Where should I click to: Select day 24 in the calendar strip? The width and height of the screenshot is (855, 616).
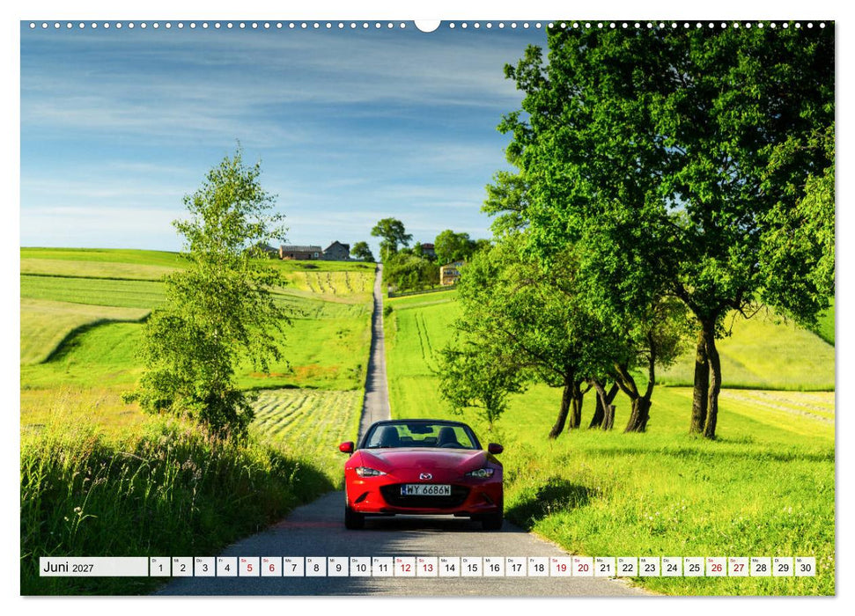click(673, 567)
